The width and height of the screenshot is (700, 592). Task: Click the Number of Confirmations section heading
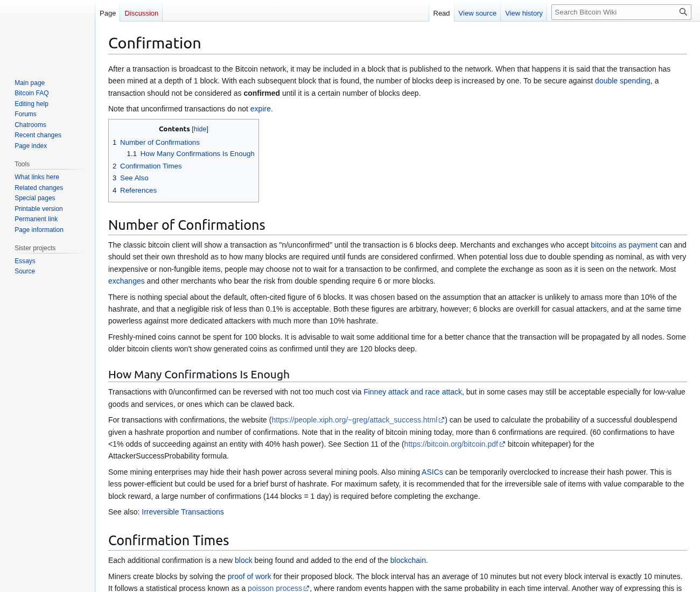(x=187, y=225)
